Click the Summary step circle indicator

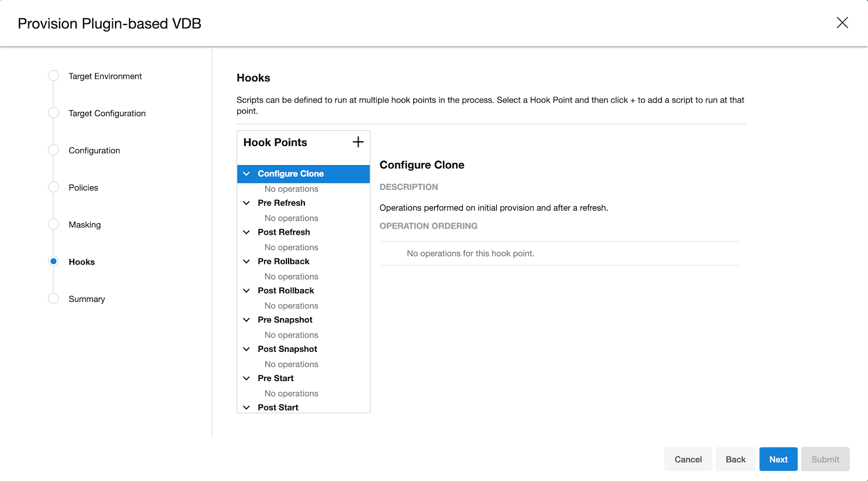tap(53, 299)
